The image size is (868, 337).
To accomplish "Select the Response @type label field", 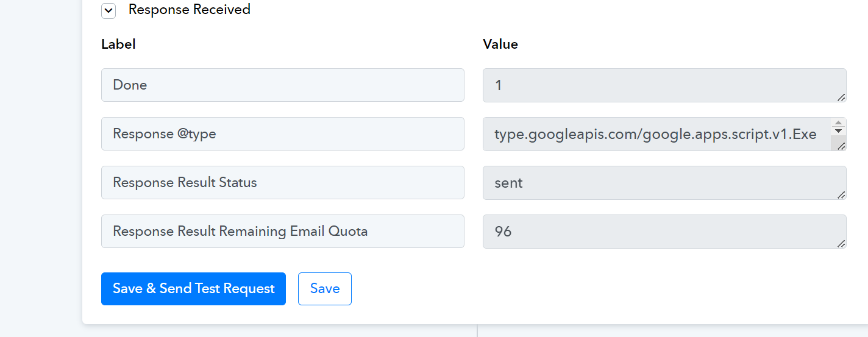I will (x=283, y=134).
